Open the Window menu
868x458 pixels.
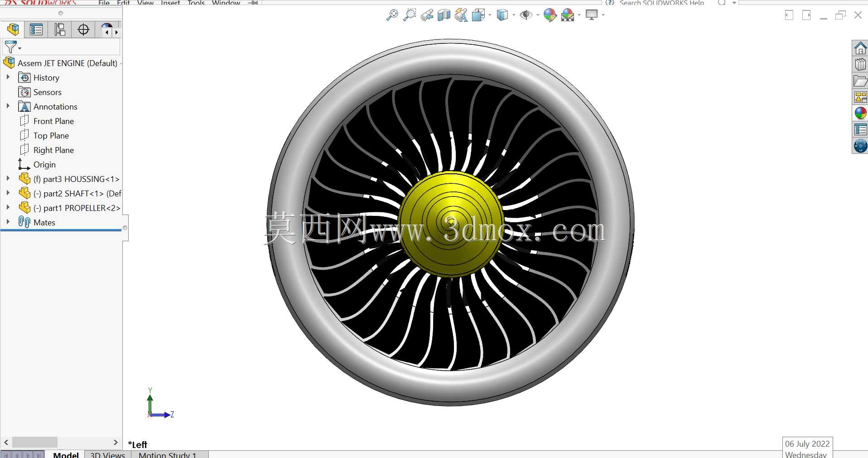(226, 3)
